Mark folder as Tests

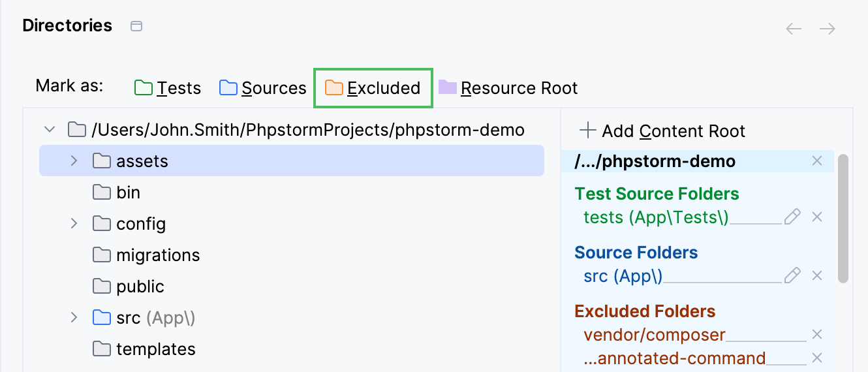click(x=168, y=88)
